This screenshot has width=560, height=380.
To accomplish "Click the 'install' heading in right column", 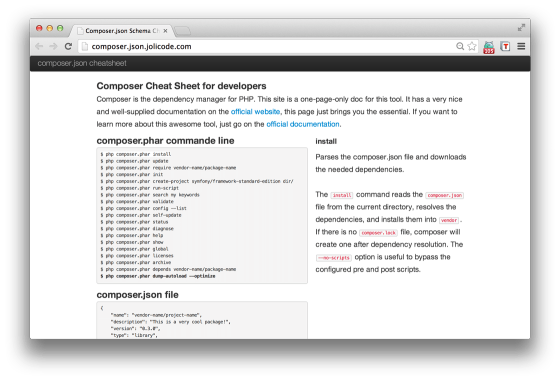I will (326, 141).
